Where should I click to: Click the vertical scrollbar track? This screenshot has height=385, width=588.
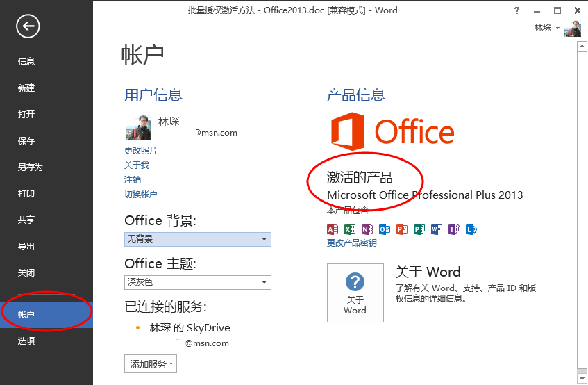pyautogui.click(x=582, y=210)
